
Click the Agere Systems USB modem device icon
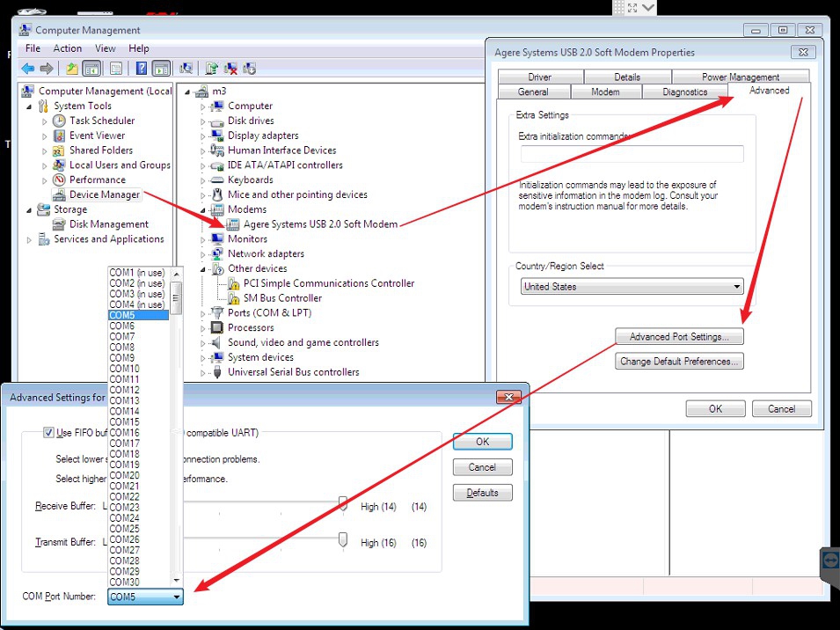point(233,224)
